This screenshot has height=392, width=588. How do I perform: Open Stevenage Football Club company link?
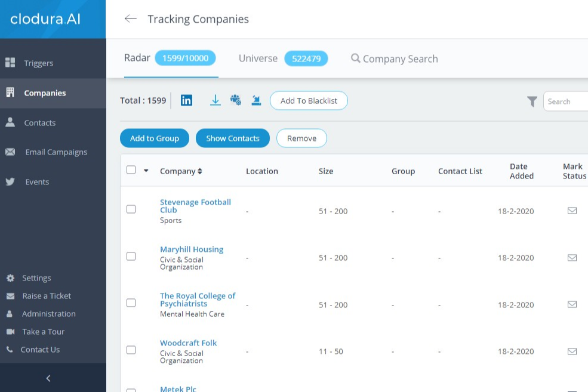[x=195, y=206]
